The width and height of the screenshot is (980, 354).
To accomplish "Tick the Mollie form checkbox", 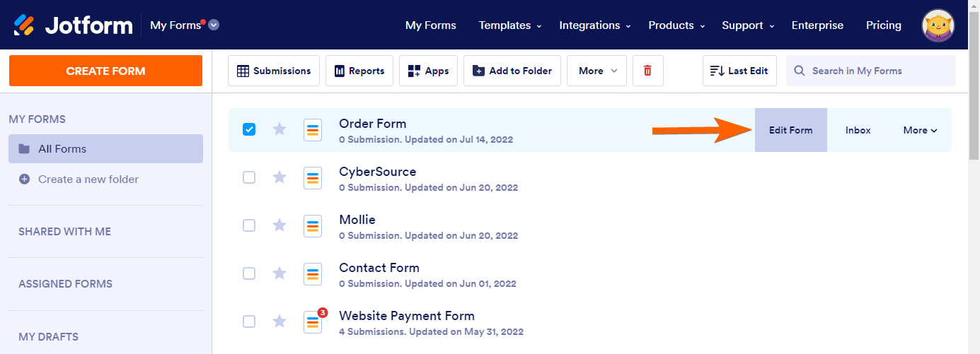I will pos(249,225).
